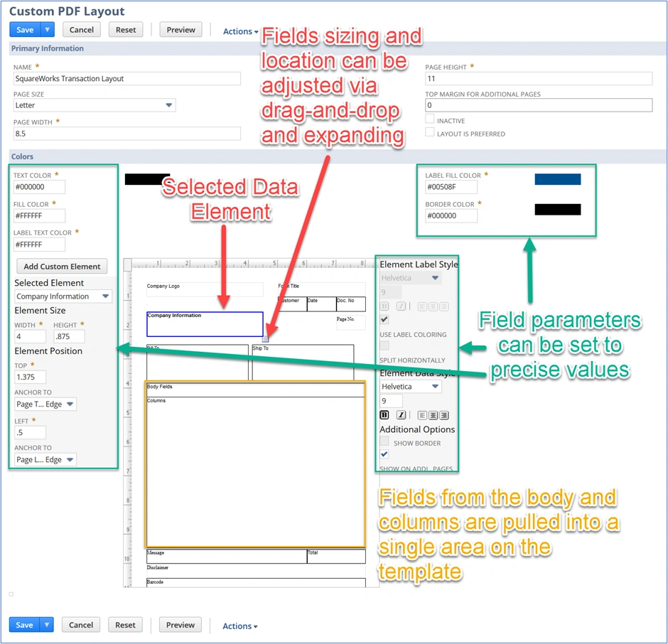Click into the Name input field
Screen dimensions: 668x644
[127, 79]
